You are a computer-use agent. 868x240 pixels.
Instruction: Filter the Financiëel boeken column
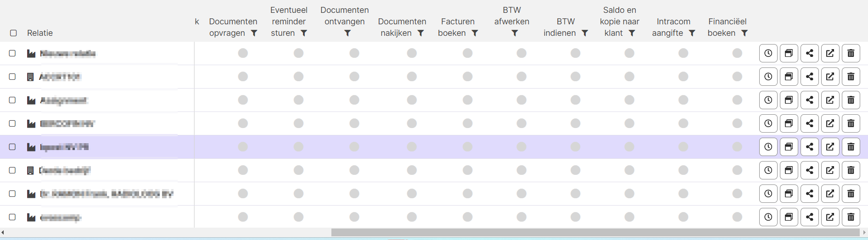745,33
